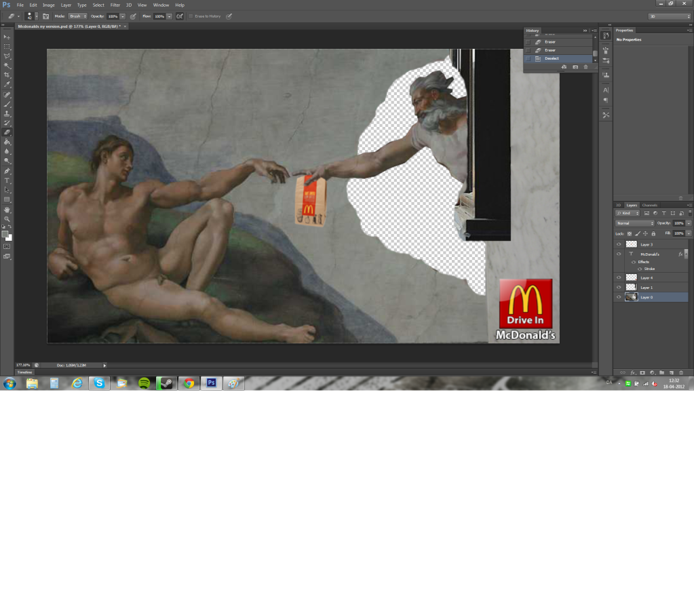Open the options bar Opacity slider dropdown
This screenshot has width=694, height=616.
(123, 16)
